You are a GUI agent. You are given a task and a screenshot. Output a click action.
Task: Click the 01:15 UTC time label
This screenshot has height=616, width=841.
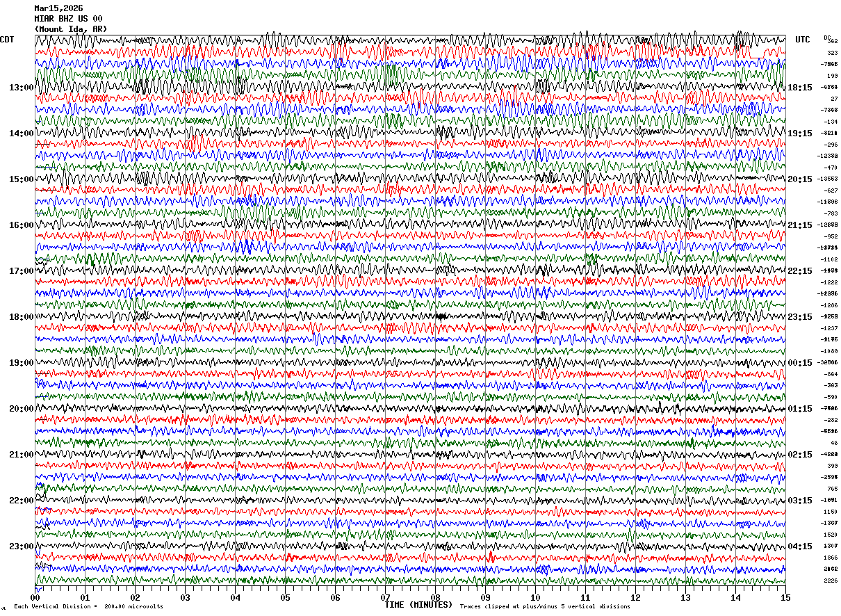[x=800, y=409]
